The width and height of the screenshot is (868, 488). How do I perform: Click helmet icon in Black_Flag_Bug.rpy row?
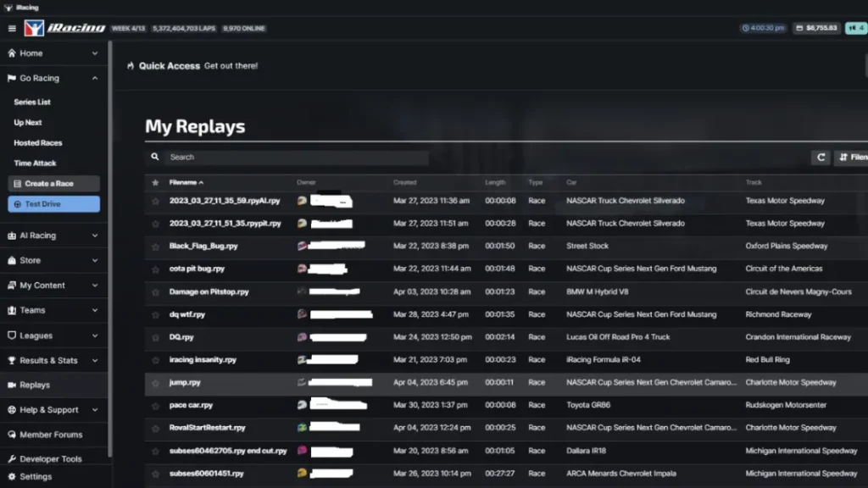(302, 246)
